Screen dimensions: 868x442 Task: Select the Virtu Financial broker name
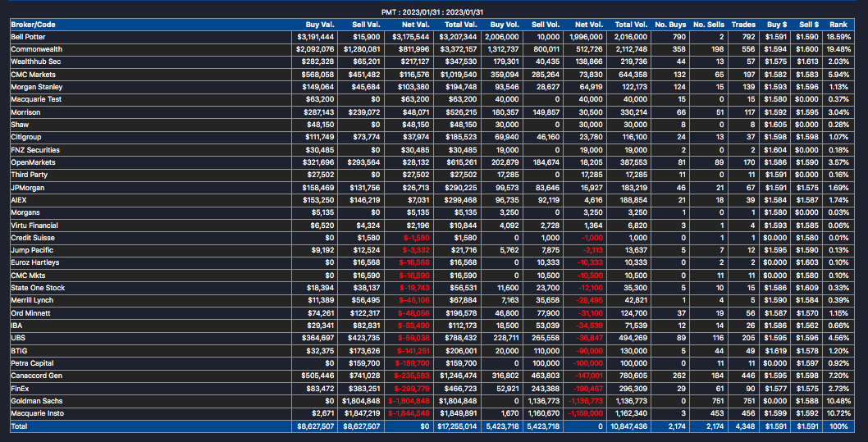click(x=34, y=226)
